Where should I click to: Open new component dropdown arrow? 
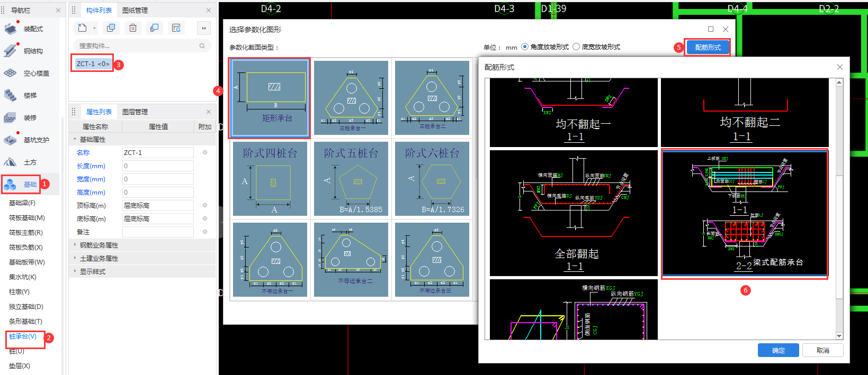(95, 29)
